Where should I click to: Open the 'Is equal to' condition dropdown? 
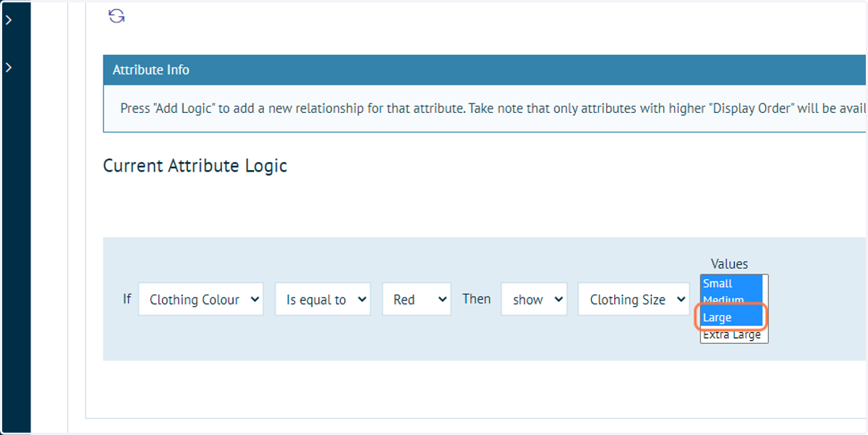323,299
